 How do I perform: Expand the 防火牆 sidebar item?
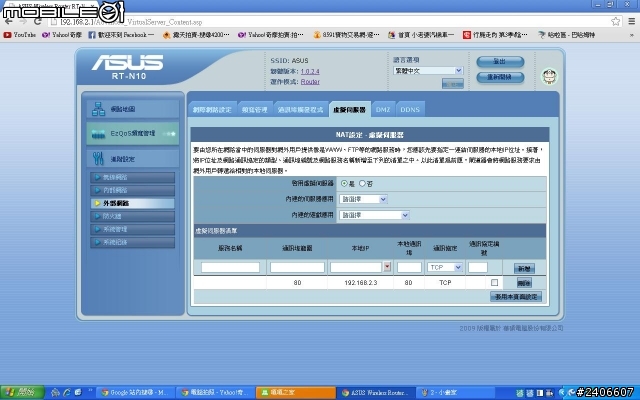pos(133,216)
